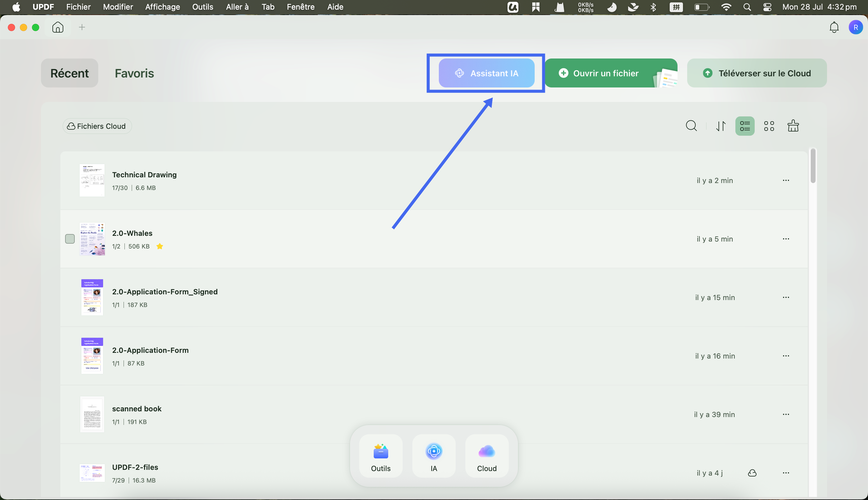
Task: Open the Fenêtre menu
Action: pos(300,7)
